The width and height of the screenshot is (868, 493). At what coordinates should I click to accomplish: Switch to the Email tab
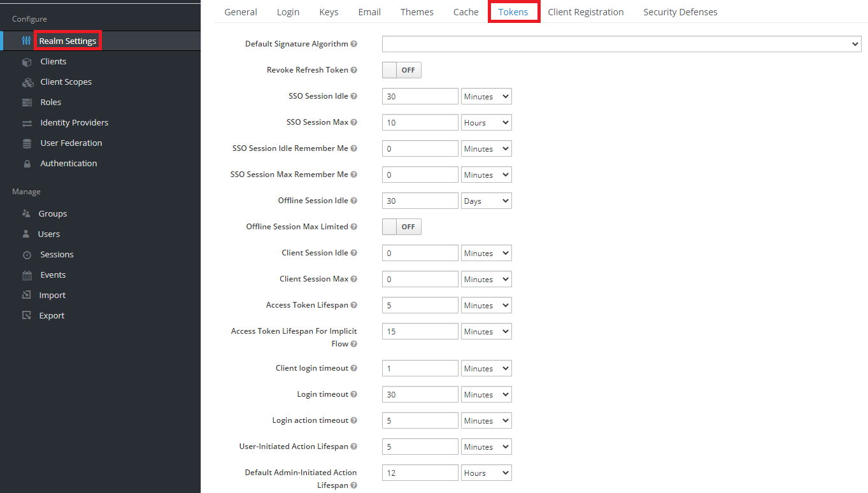369,12
